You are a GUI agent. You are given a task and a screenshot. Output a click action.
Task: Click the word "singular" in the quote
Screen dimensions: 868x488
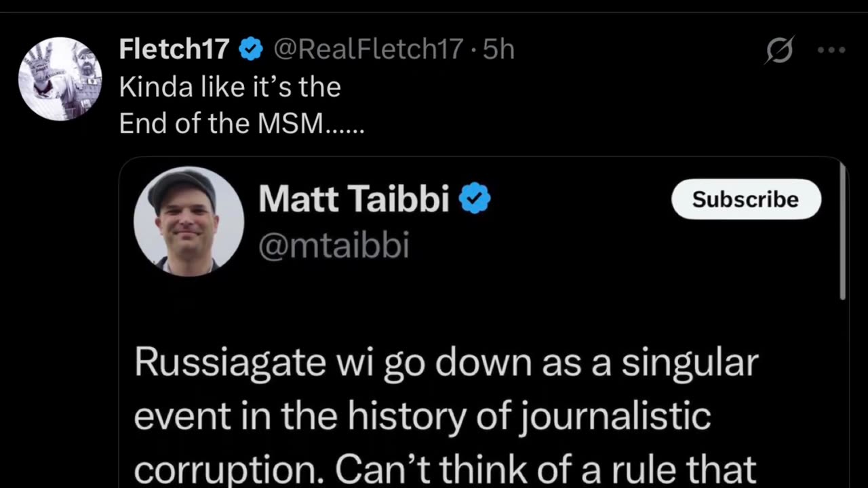(x=689, y=363)
